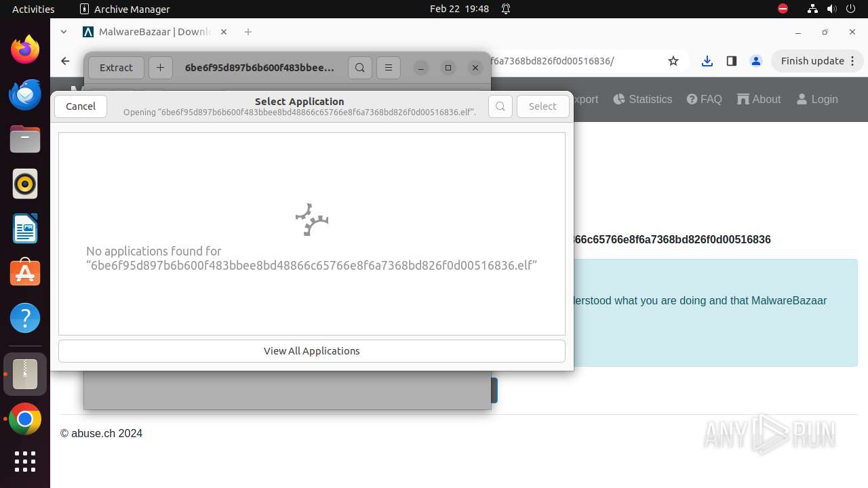Go back in Chrome browser
Viewport: 868px width, 488px height.
[65, 61]
